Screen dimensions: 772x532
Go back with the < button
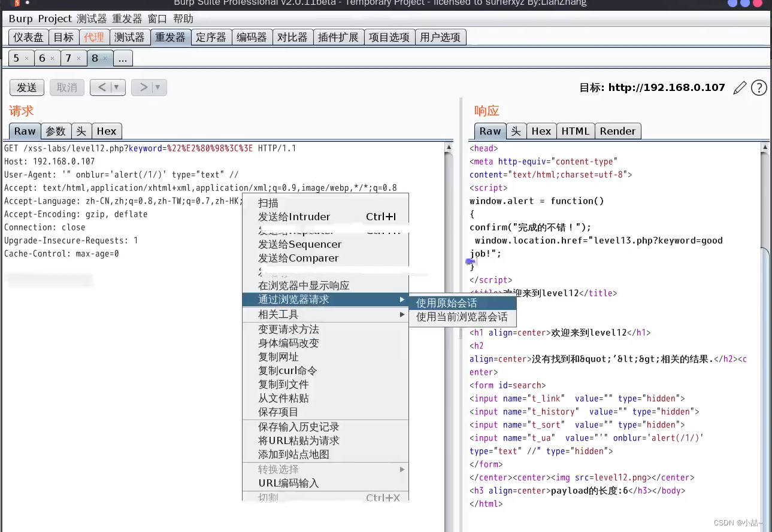pos(101,87)
